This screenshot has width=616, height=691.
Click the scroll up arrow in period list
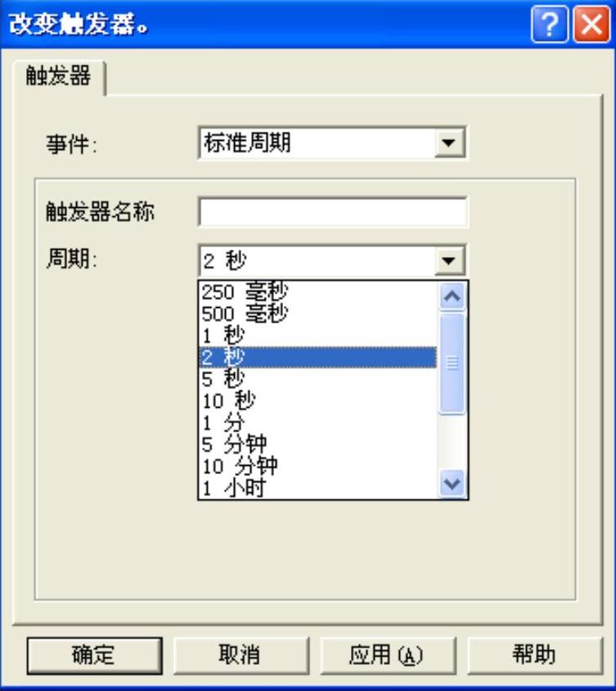(452, 296)
